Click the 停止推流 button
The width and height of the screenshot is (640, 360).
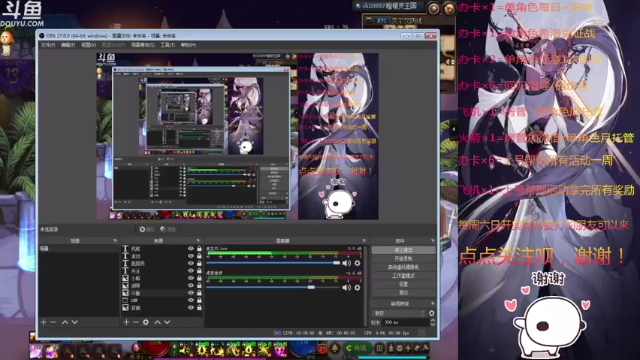[x=403, y=250]
